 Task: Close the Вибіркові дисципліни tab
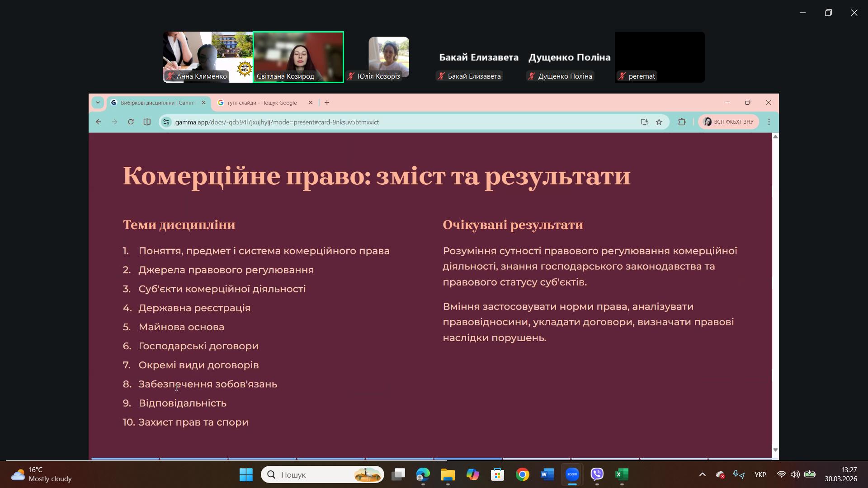tap(203, 103)
